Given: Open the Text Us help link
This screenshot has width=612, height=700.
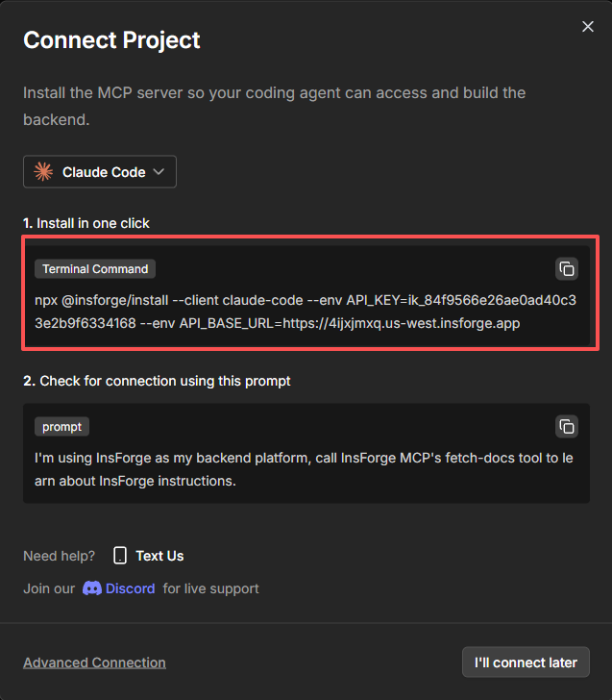Looking at the screenshot, I should (x=159, y=556).
